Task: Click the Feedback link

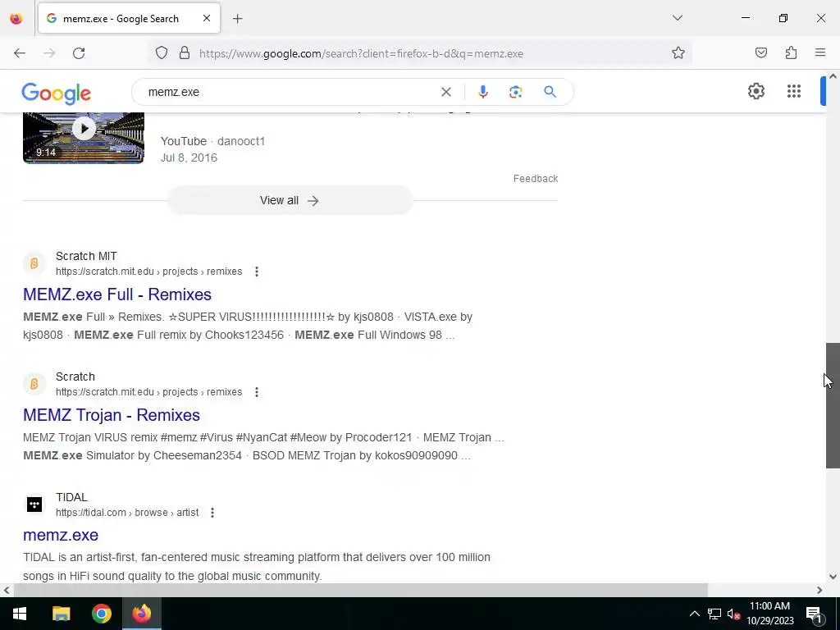Action: 535,178
